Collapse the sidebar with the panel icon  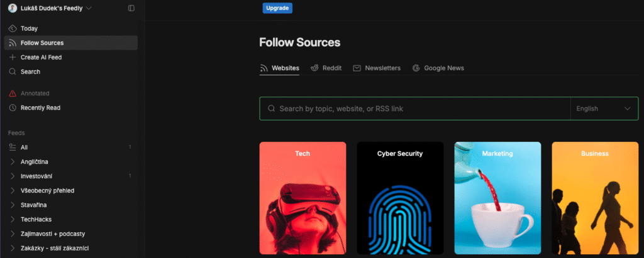(131, 8)
